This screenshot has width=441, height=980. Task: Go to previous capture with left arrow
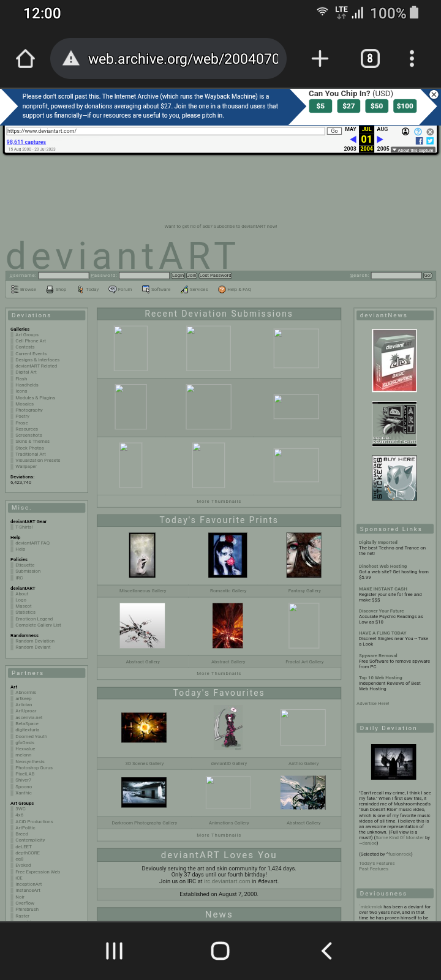click(353, 140)
